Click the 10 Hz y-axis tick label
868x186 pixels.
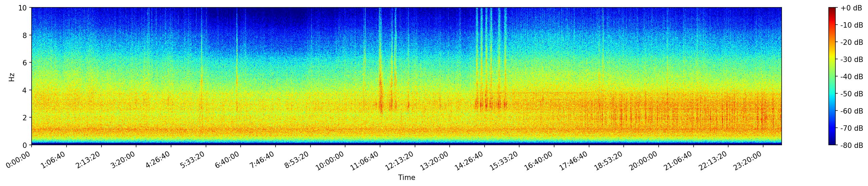coord(23,8)
